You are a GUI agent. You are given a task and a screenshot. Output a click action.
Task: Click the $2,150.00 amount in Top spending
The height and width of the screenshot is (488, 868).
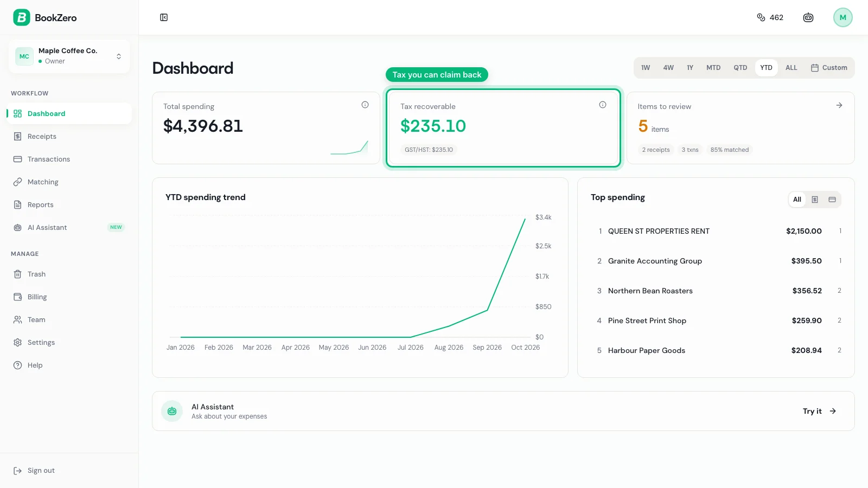click(x=804, y=231)
